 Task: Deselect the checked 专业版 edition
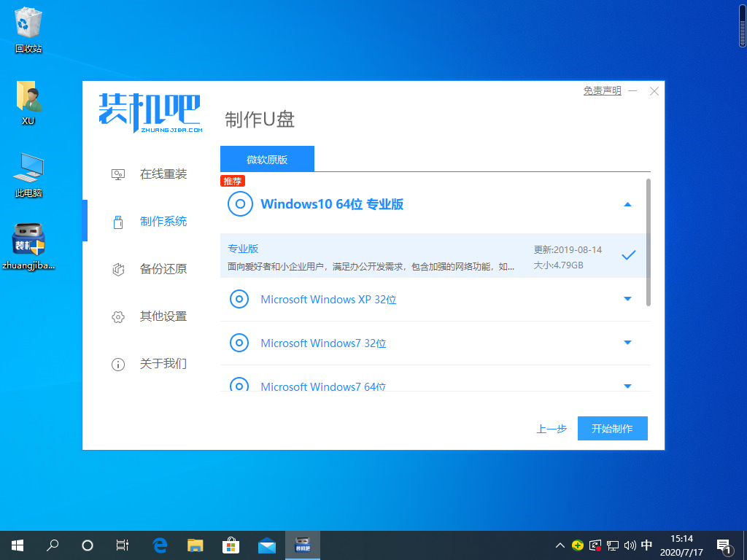[x=628, y=254]
